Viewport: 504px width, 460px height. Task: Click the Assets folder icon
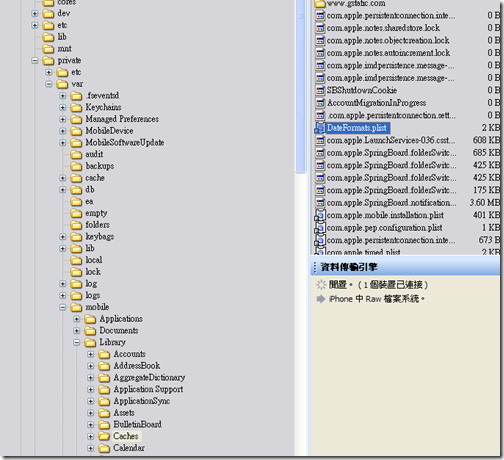104,413
